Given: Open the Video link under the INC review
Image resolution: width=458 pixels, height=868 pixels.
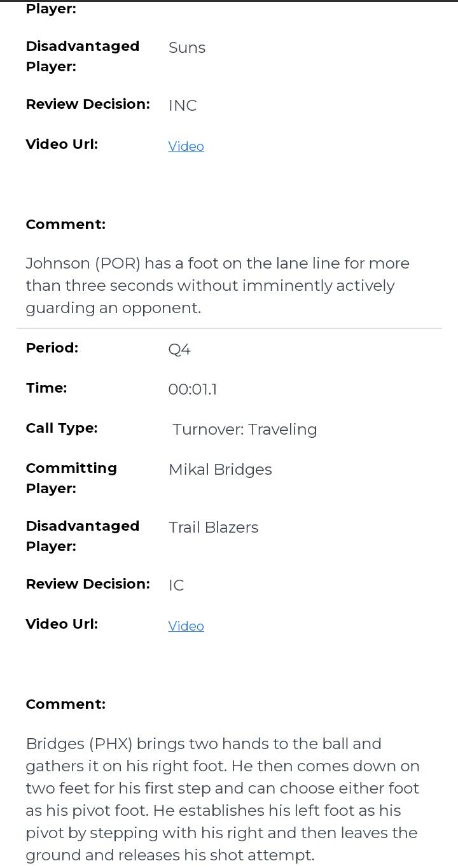Looking at the screenshot, I should click(186, 146).
